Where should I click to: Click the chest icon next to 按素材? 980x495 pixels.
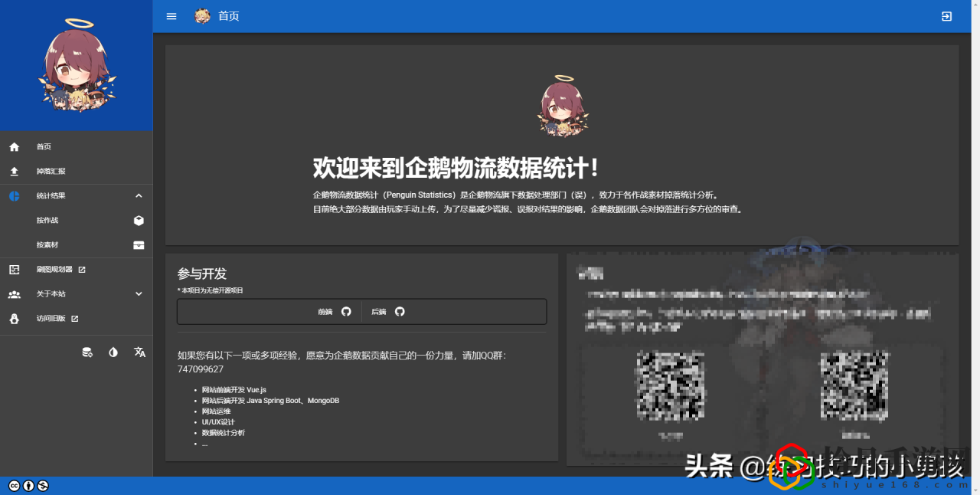pos(139,245)
